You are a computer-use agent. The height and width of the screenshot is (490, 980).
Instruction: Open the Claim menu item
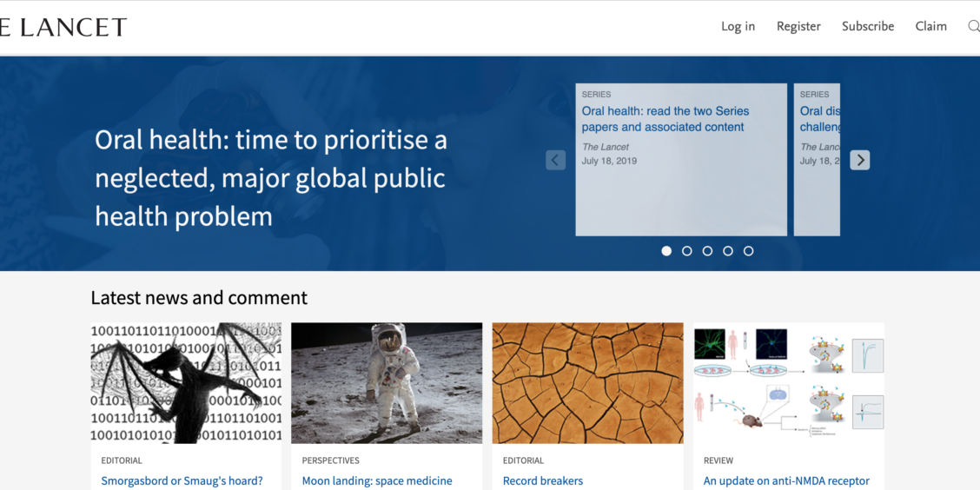931,26
